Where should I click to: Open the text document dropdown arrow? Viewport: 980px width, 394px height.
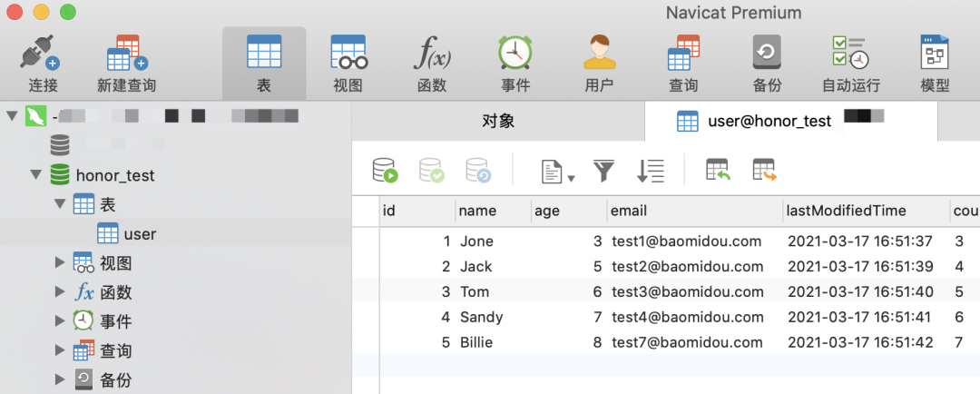click(x=572, y=177)
